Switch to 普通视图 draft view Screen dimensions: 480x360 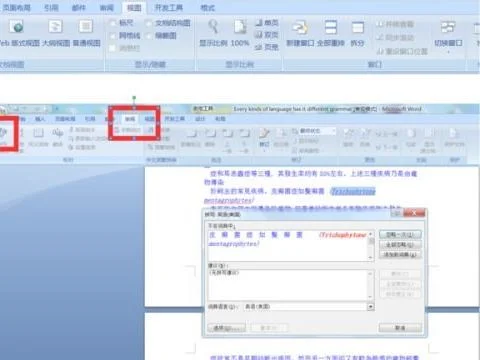click(86, 33)
